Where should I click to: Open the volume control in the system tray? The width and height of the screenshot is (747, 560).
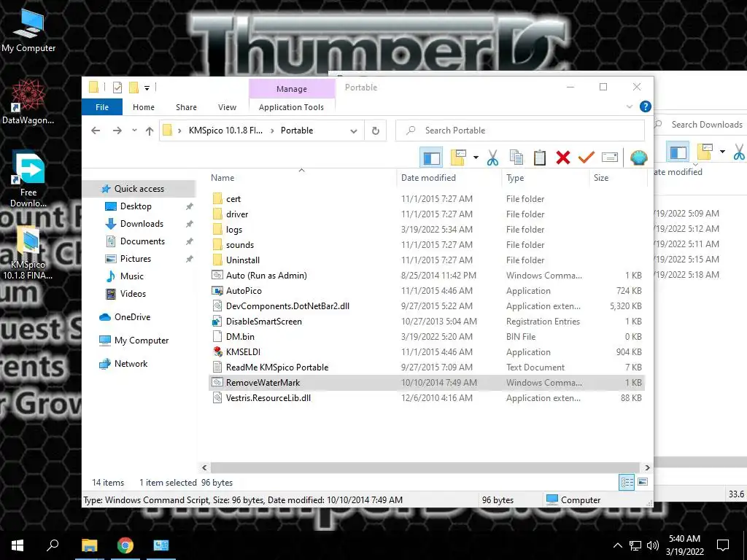[x=653, y=545]
